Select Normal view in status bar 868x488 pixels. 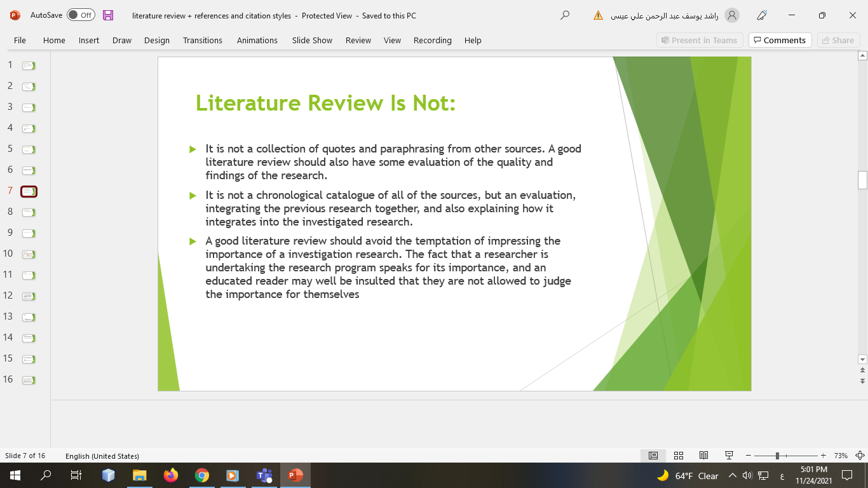[x=653, y=455]
